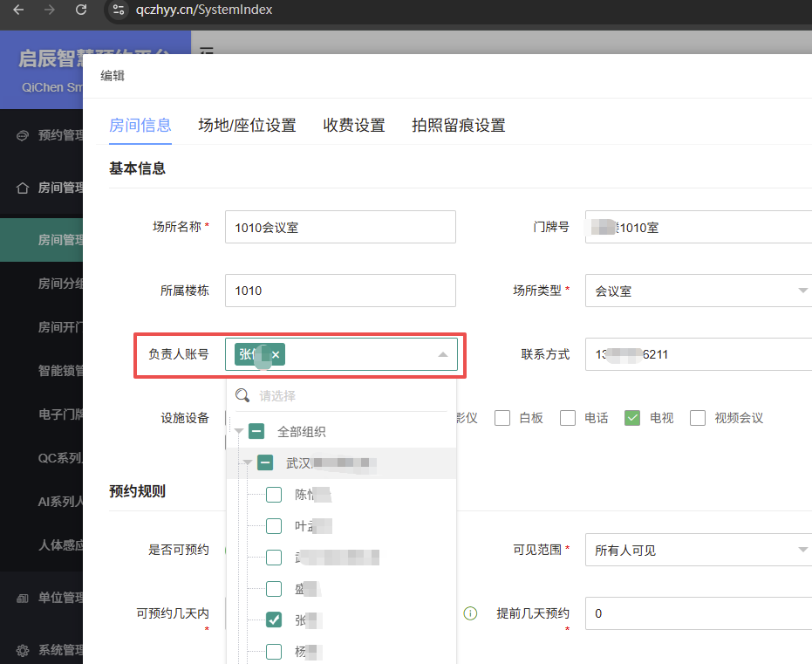Click the house icon beside 房间管理
The width and height of the screenshot is (812, 664).
[23, 188]
